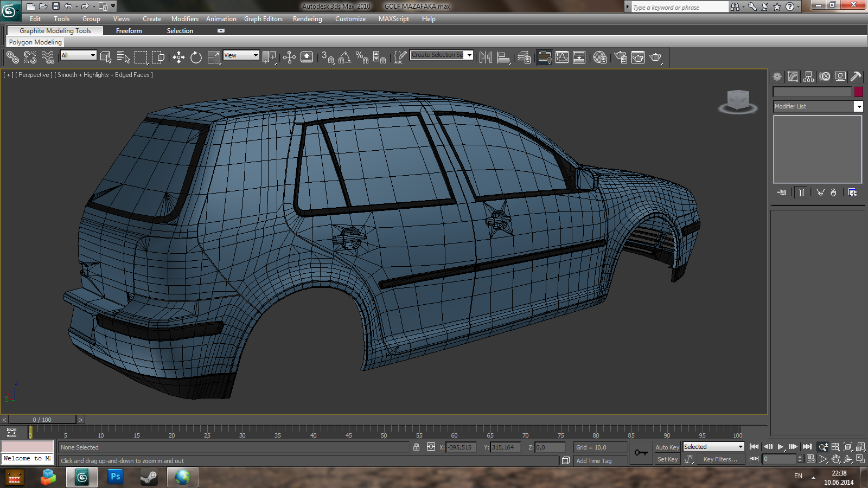
Task: Toggle the 3D Snaps button
Action: coord(327,57)
